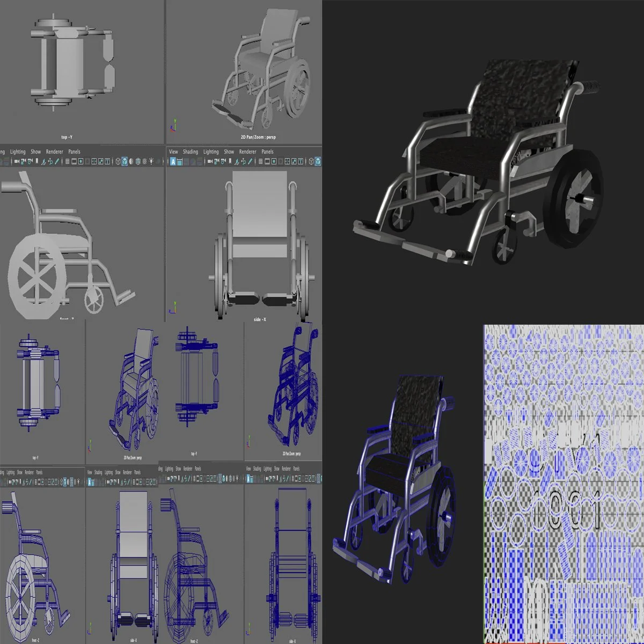Click the Field Chart icon in the shaded side -X panel
644x644 pixels.
[x=287, y=162]
